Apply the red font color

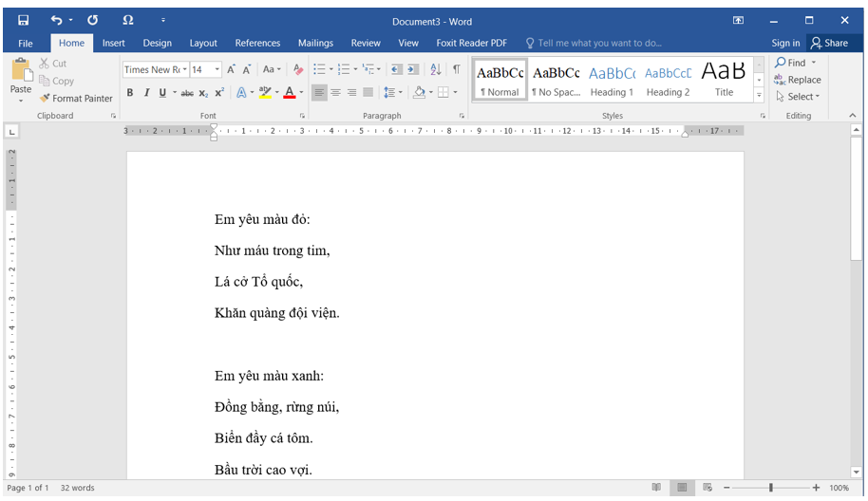pyautogui.click(x=289, y=92)
